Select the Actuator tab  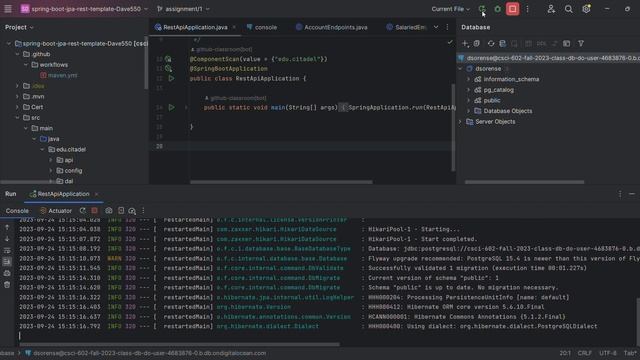point(56,211)
